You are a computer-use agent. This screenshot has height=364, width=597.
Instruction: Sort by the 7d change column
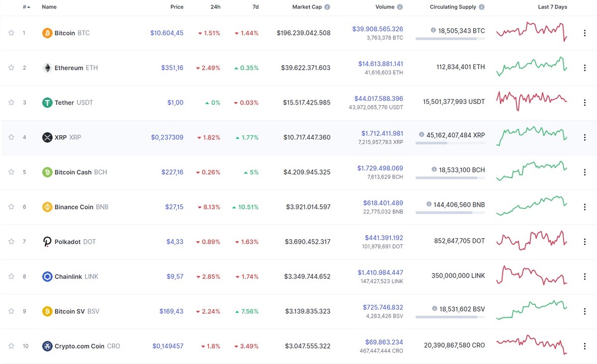[255, 6]
